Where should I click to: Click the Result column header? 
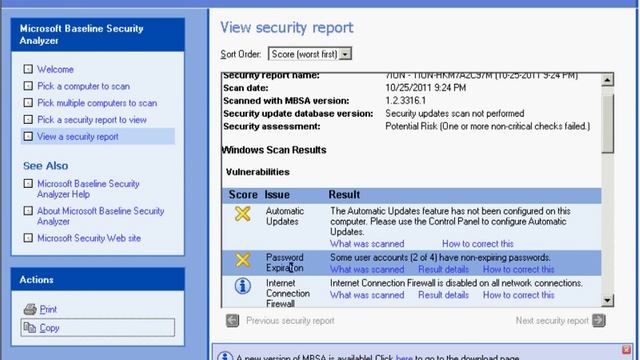[344, 195]
